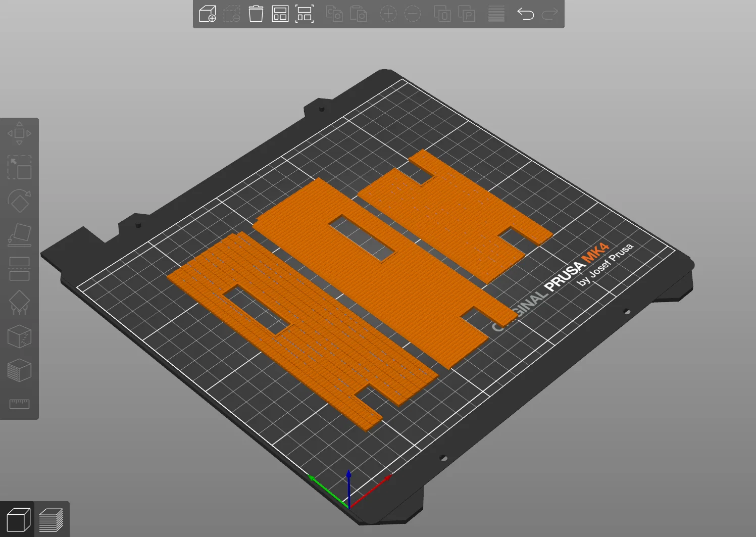Click the Delete selected object icon
Screen dimensions: 756x537
tap(232, 14)
